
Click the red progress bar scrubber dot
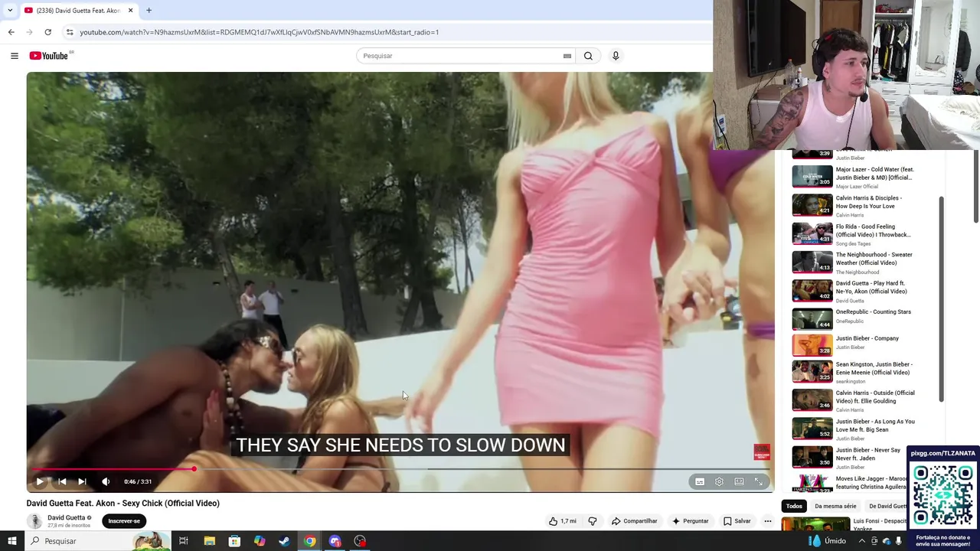pyautogui.click(x=194, y=469)
